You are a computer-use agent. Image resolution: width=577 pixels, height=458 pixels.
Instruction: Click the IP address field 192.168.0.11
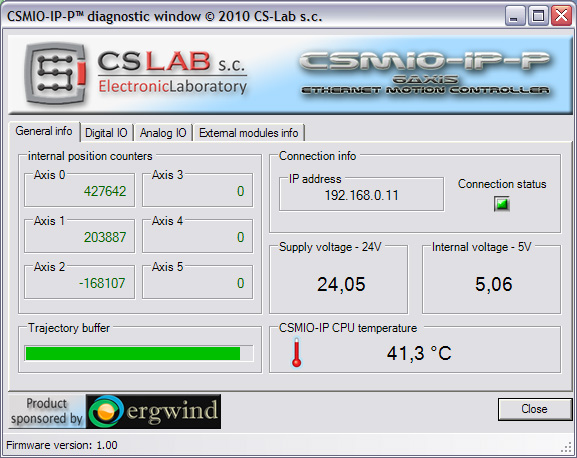coord(361,195)
